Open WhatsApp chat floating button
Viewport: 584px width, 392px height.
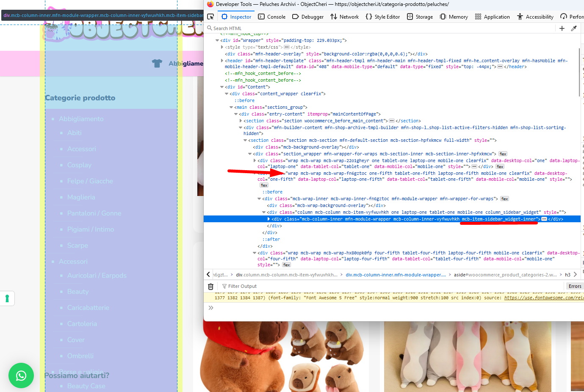[21, 375]
